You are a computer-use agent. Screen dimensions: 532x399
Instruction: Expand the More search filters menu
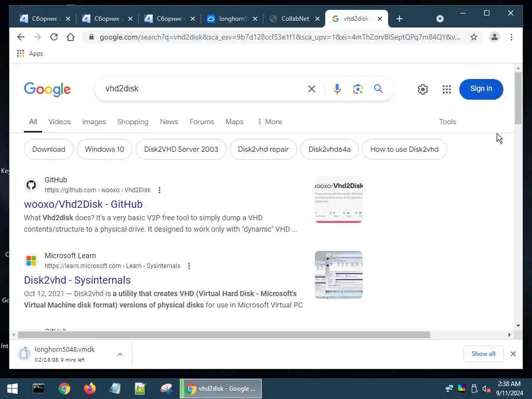pos(270,122)
